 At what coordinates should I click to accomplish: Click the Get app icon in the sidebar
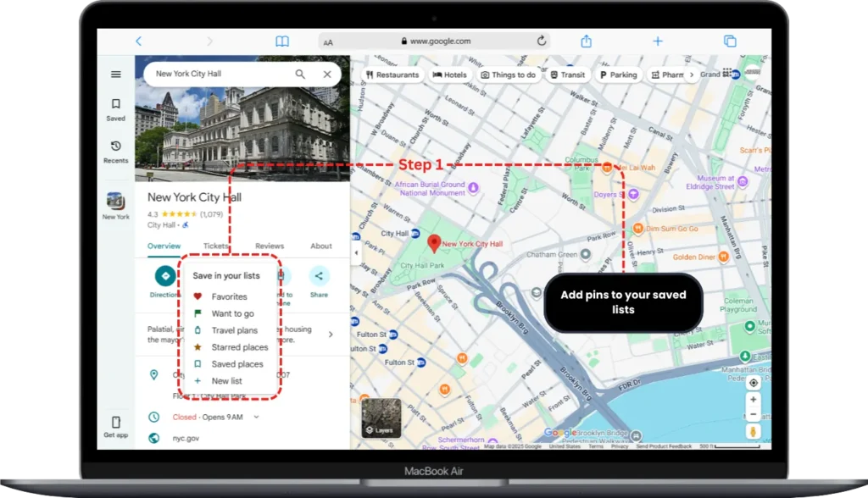coord(115,422)
